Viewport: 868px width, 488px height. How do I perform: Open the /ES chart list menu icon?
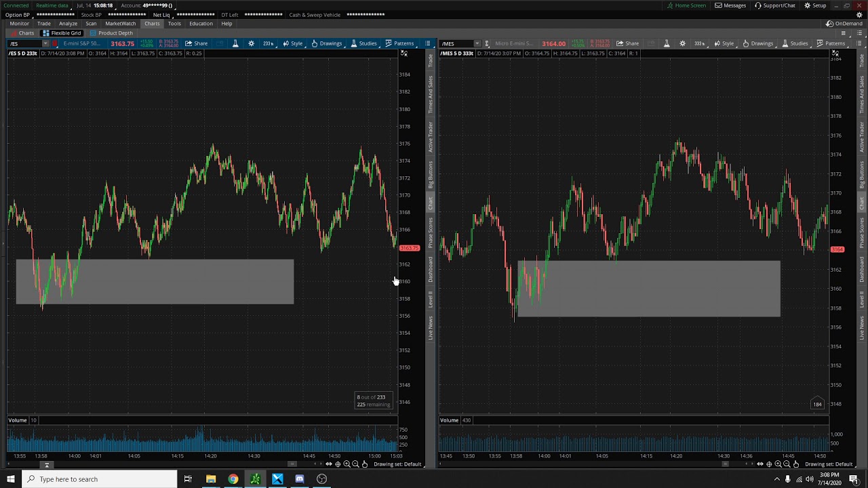click(427, 43)
